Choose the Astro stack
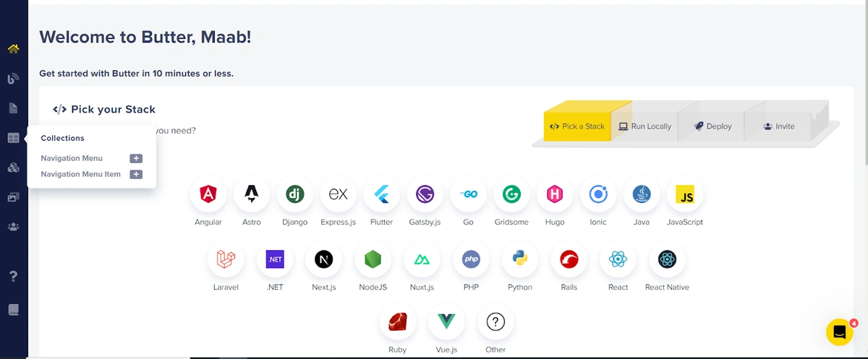The width and height of the screenshot is (868, 359). coord(252,194)
